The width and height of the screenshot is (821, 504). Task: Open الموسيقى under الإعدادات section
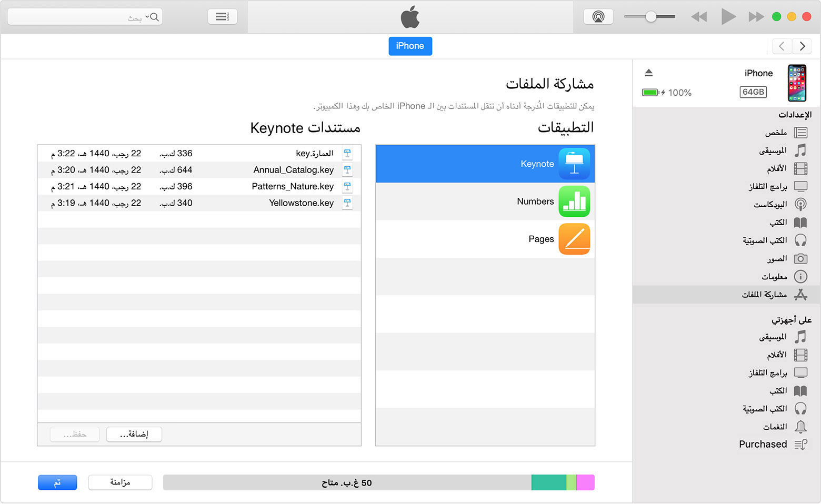pos(726,150)
